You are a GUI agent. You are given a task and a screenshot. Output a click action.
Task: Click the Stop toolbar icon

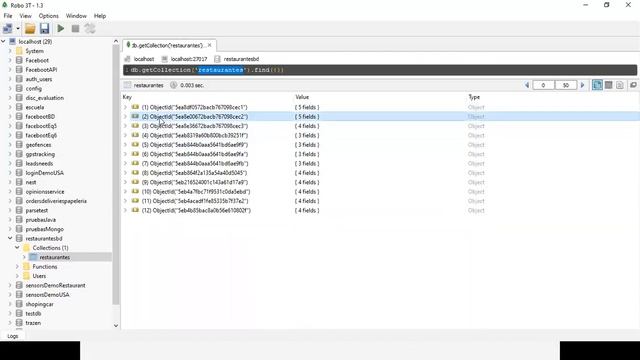coord(75,29)
